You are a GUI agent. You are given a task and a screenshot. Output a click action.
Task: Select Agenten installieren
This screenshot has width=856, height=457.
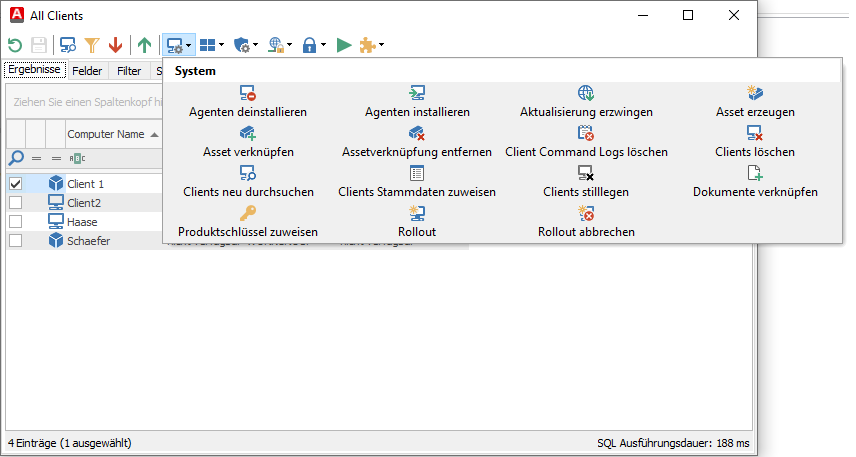click(417, 102)
